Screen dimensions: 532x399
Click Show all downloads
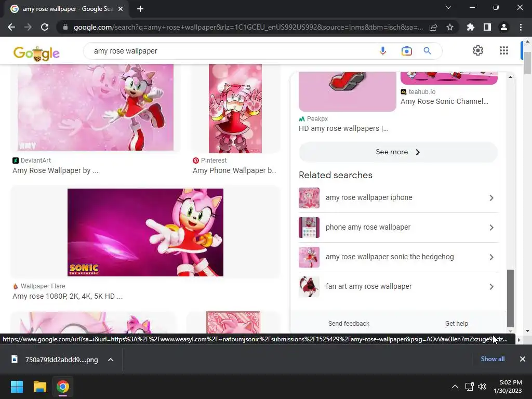[x=493, y=359]
